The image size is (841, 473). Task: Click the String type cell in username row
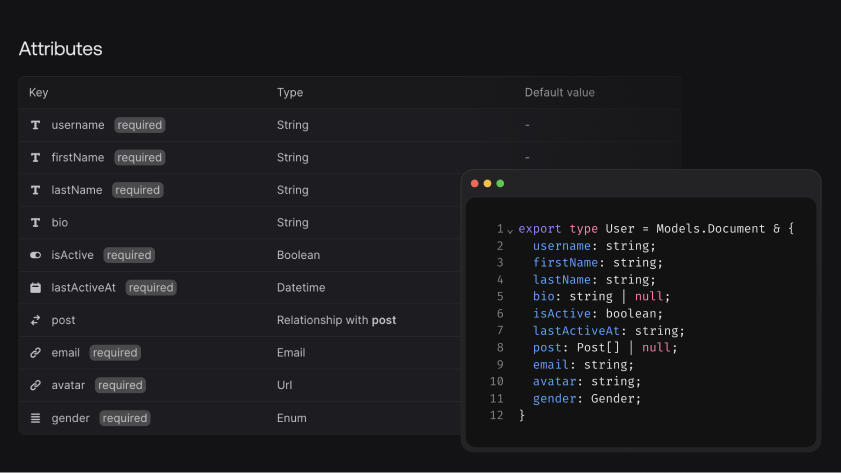[292, 125]
